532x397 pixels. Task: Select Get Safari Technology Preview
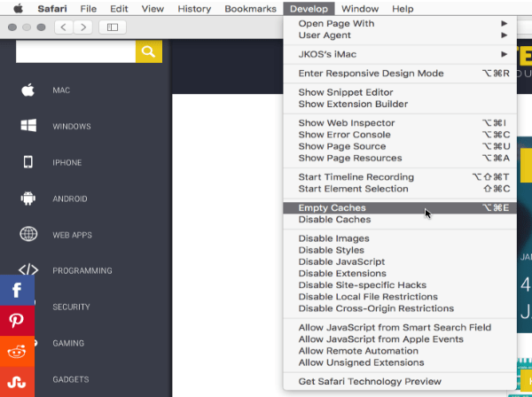[x=400, y=381]
